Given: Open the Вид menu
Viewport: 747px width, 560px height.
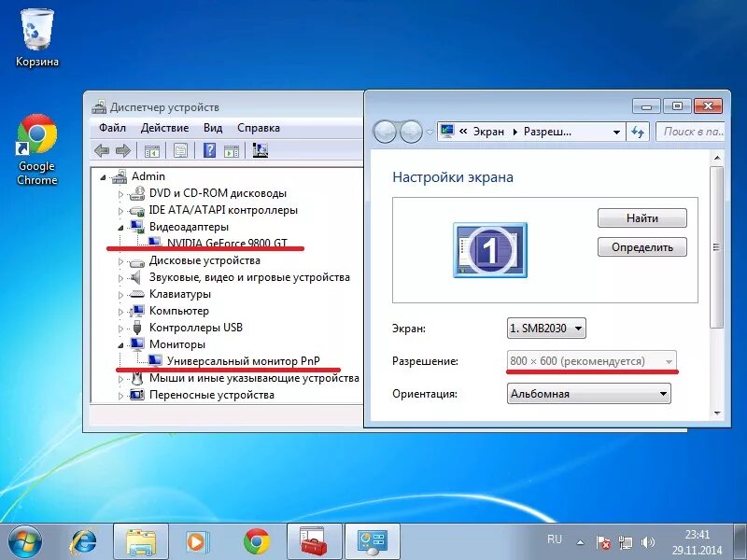Looking at the screenshot, I should tap(213, 128).
